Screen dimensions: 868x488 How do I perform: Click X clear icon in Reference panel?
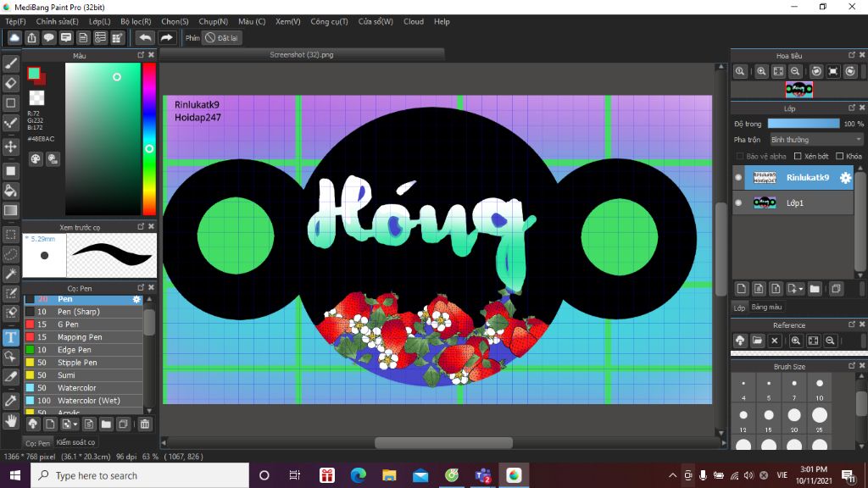coord(775,341)
